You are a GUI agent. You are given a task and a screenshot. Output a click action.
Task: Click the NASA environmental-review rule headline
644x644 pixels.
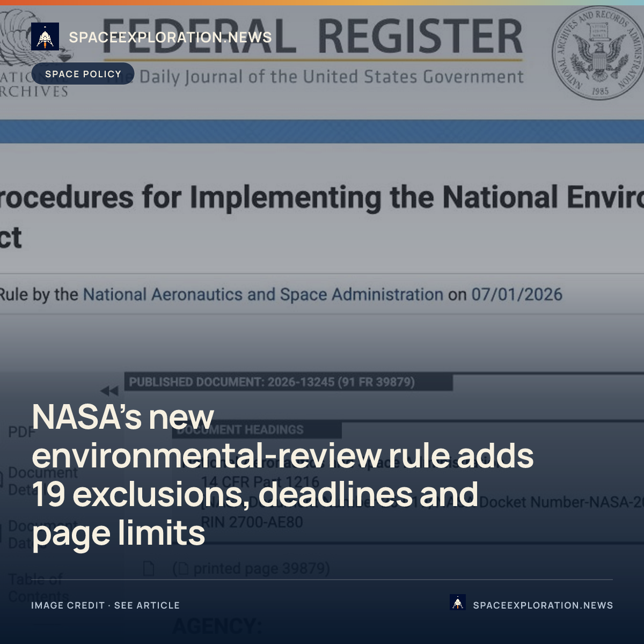point(283,474)
